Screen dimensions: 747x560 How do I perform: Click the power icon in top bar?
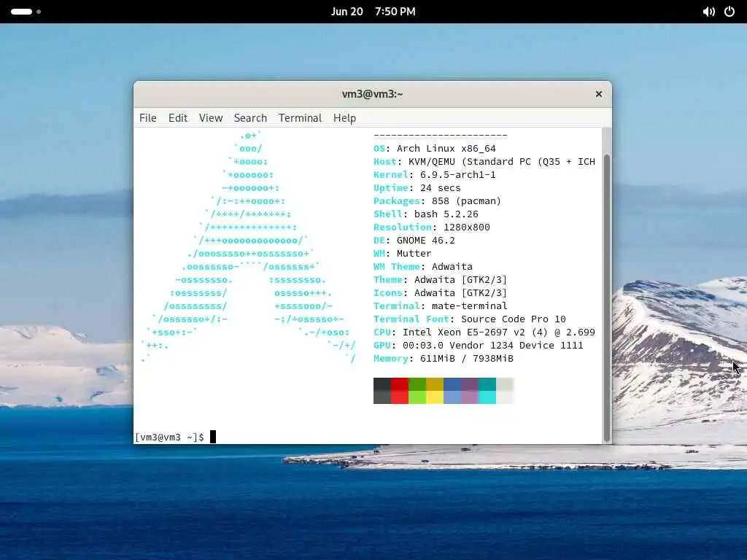pyautogui.click(x=729, y=12)
